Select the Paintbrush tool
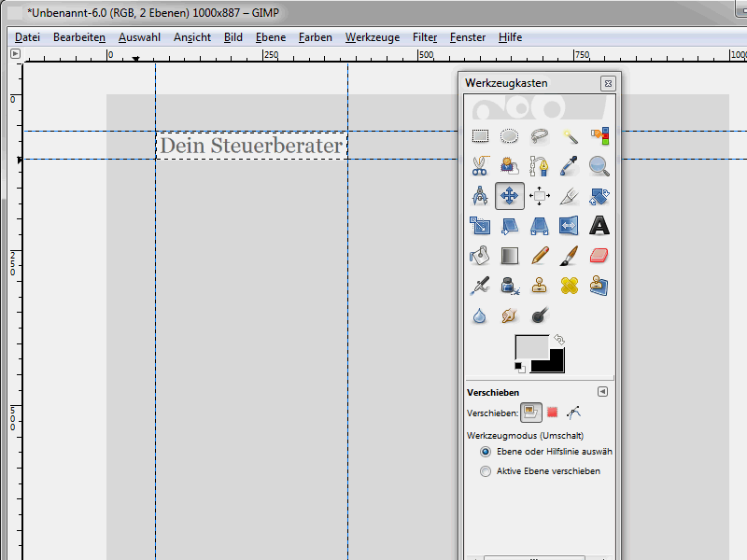Viewport: 747px width, 560px height. [x=570, y=256]
